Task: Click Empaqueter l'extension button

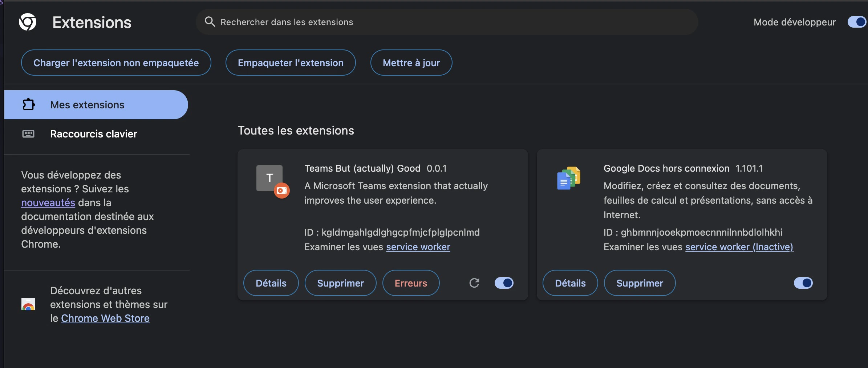Action: (x=291, y=63)
